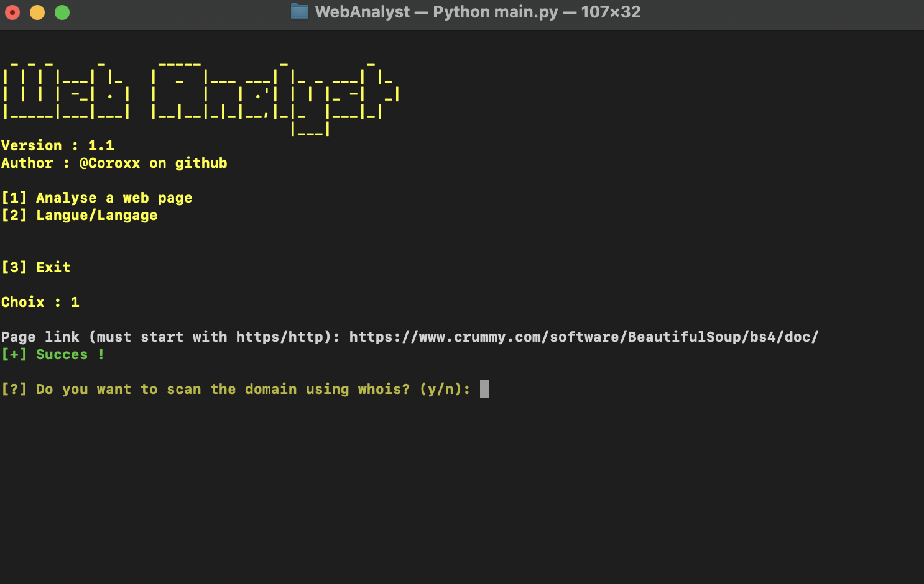The height and width of the screenshot is (584, 924).
Task: Click the '[+] Succes !' status line
Action: pyautogui.click(x=53, y=355)
